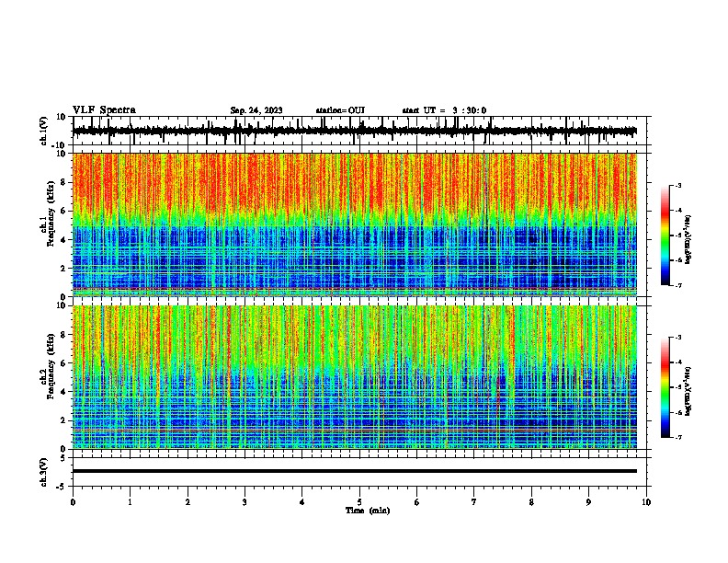The height and width of the screenshot is (563, 728).
Task: Click the time axis tick label "10"
Action: tap(646, 502)
